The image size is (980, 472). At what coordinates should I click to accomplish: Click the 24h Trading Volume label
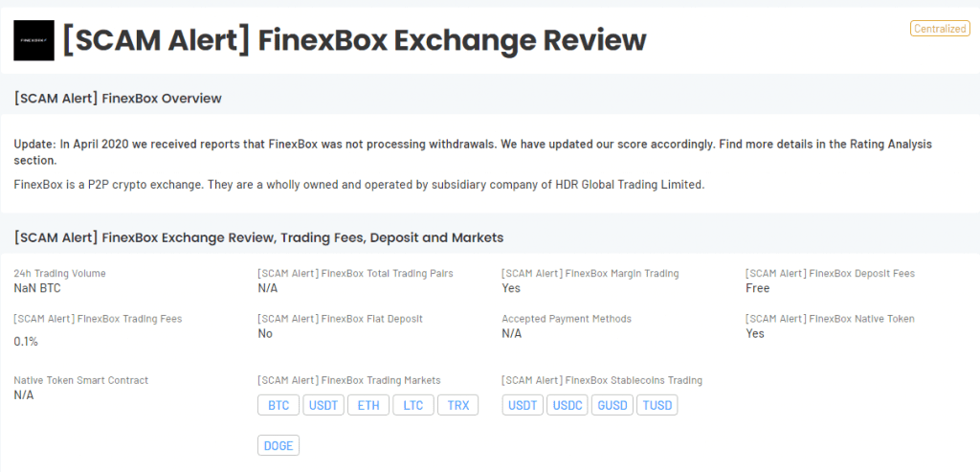point(60,273)
